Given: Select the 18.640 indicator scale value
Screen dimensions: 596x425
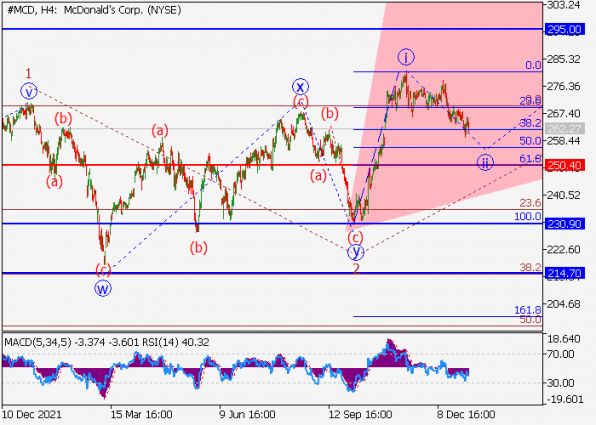Looking at the screenshot, I should pyautogui.click(x=563, y=339).
